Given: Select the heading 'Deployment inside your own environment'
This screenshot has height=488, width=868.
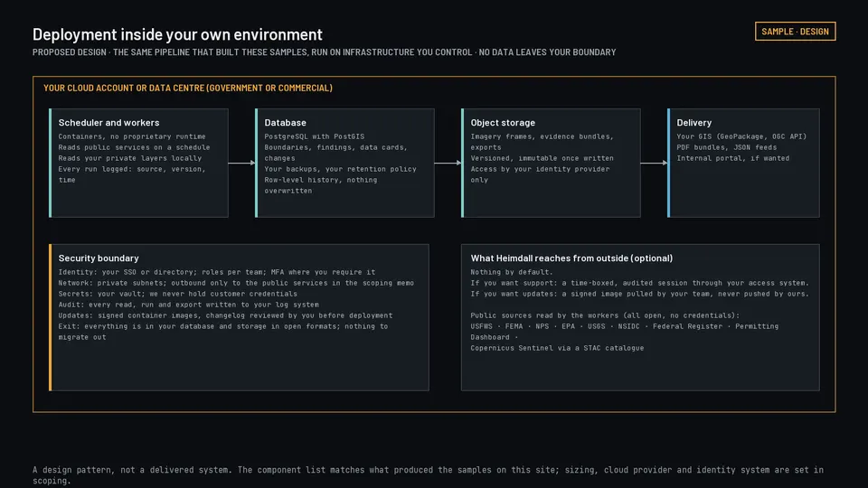Looking at the screenshot, I should click(177, 34).
